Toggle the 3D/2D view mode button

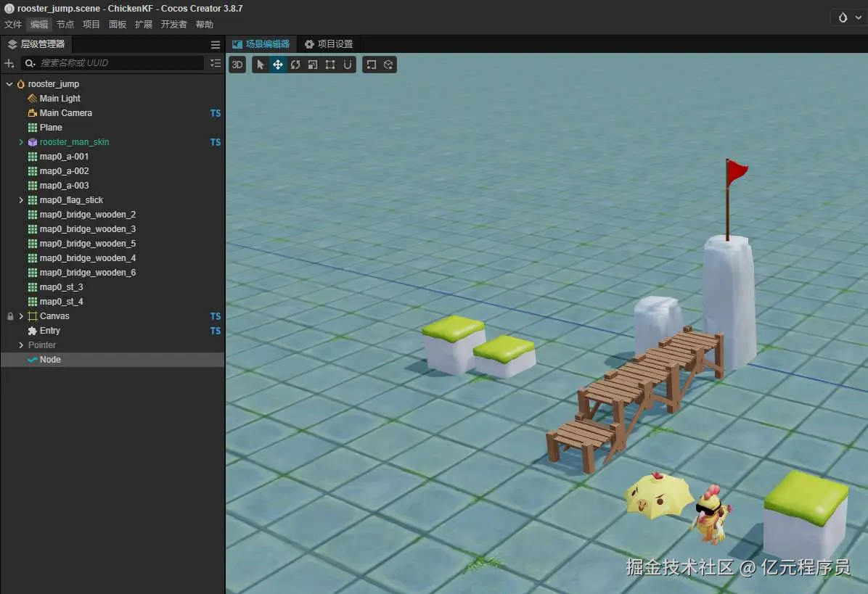coord(237,65)
